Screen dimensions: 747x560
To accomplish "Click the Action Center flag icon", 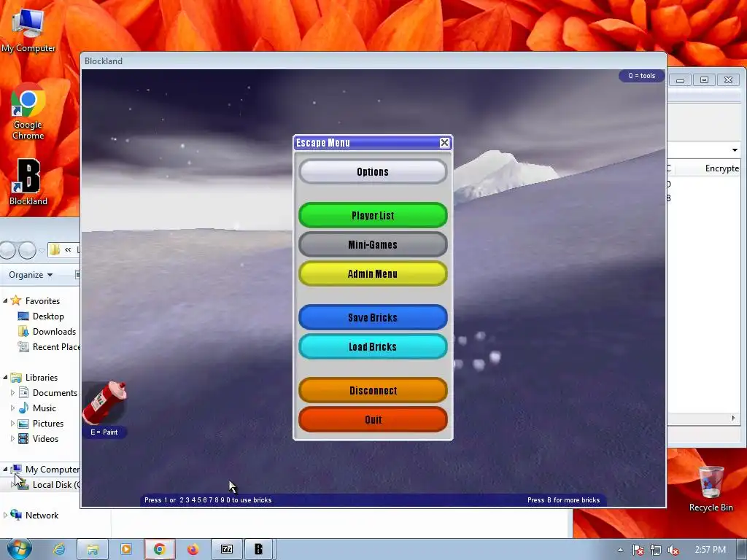I will point(638,550).
